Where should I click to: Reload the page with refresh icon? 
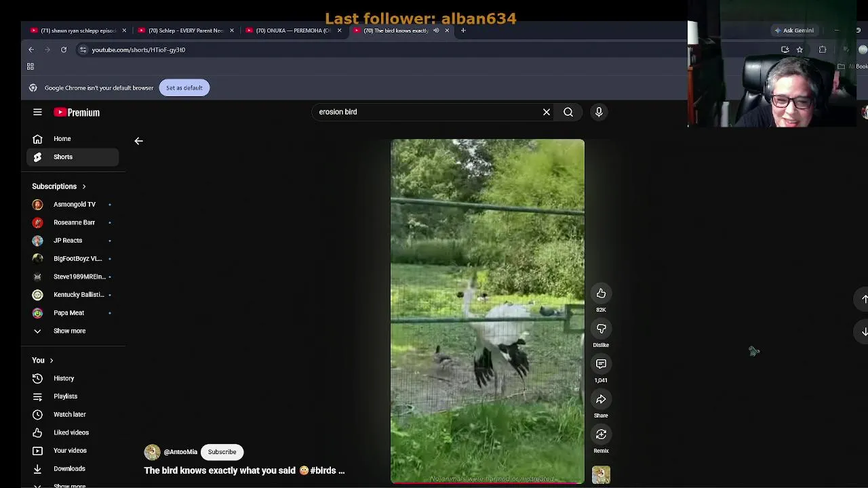(64, 49)
